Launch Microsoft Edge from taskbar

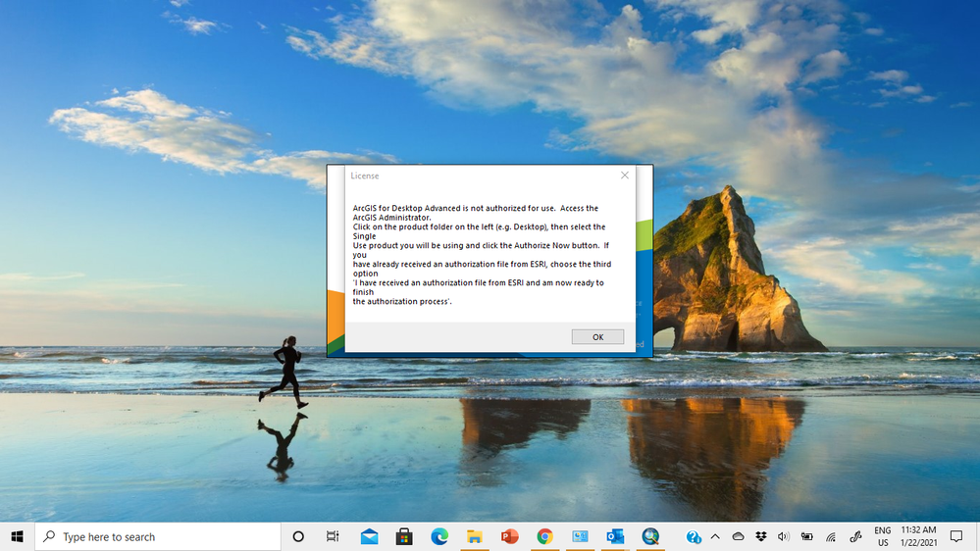click(439, 536)
